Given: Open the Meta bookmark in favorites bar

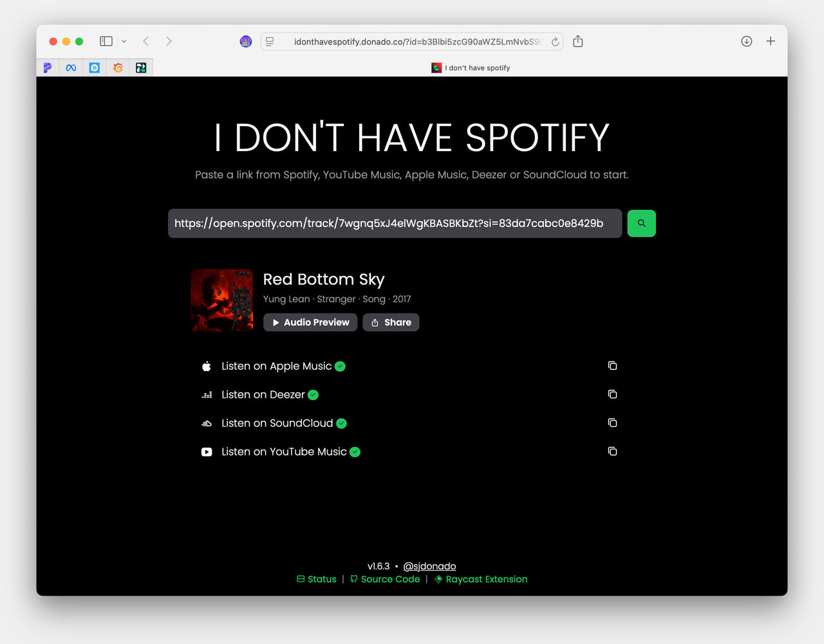Looking at the screenshot, I should click(x=71, y=68).
